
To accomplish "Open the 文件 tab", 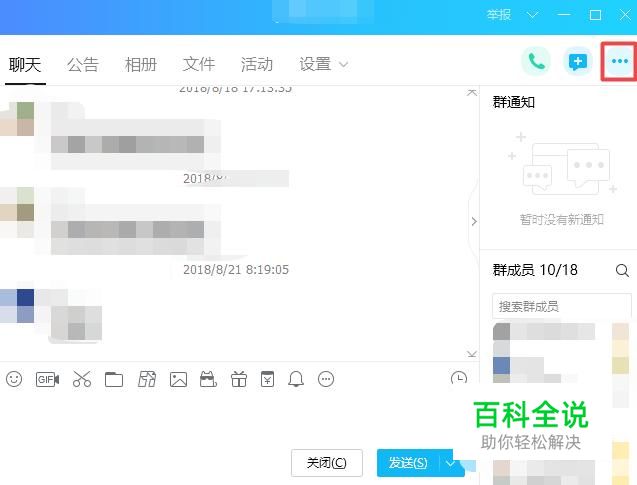I will 199,65.
